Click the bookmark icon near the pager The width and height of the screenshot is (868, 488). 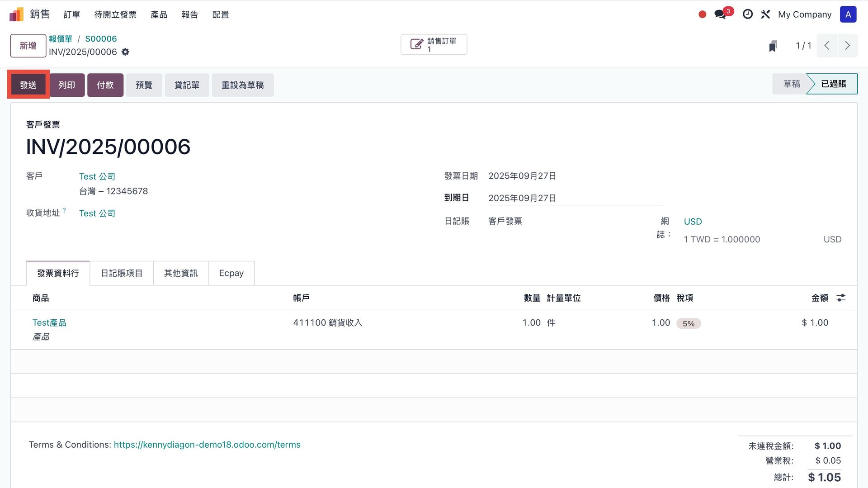[773, 46]
